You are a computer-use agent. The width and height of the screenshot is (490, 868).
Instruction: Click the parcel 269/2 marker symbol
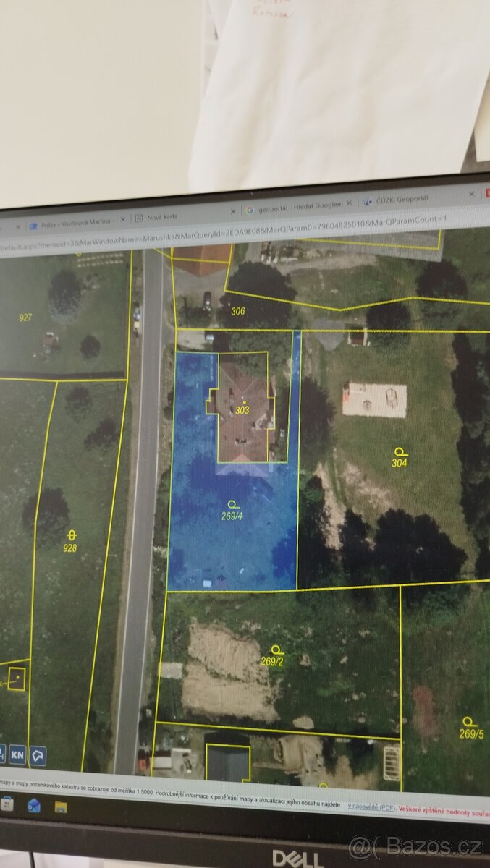point(275,650)
